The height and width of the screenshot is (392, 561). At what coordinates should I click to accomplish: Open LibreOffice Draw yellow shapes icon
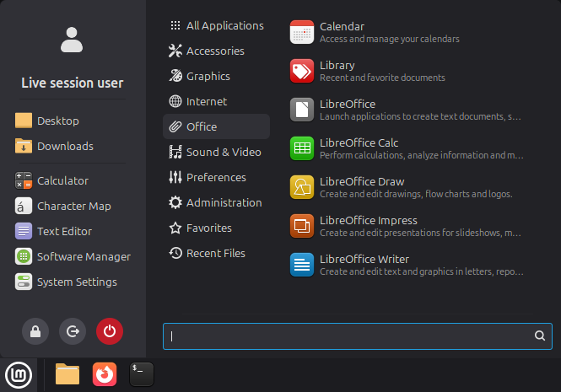pyautogui.click(x=302, y=187)
